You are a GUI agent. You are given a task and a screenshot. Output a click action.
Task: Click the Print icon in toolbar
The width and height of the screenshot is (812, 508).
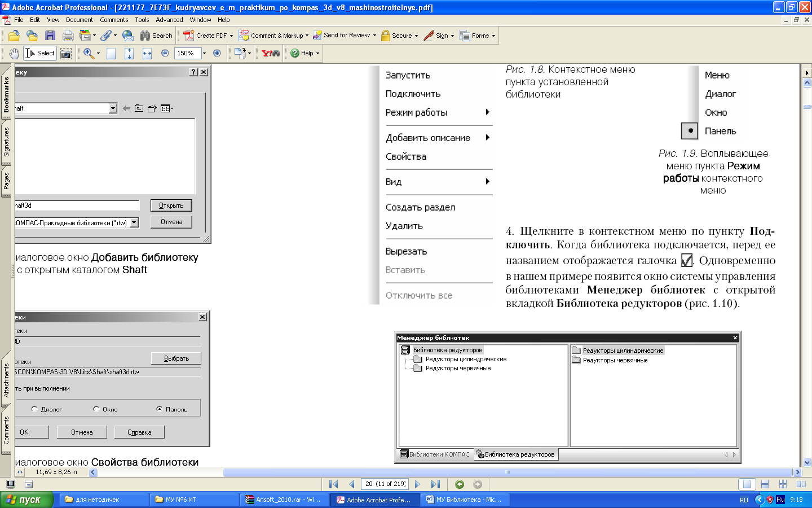68,36
